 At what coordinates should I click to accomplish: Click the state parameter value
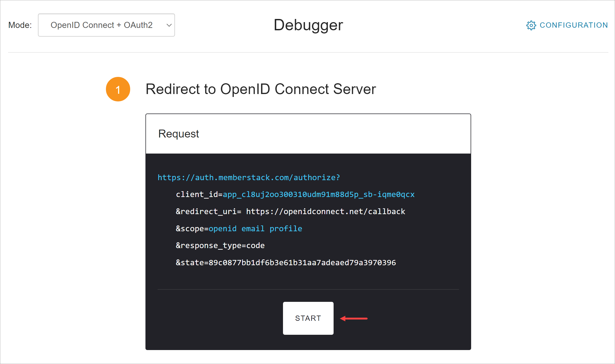[x=302, y=263]
